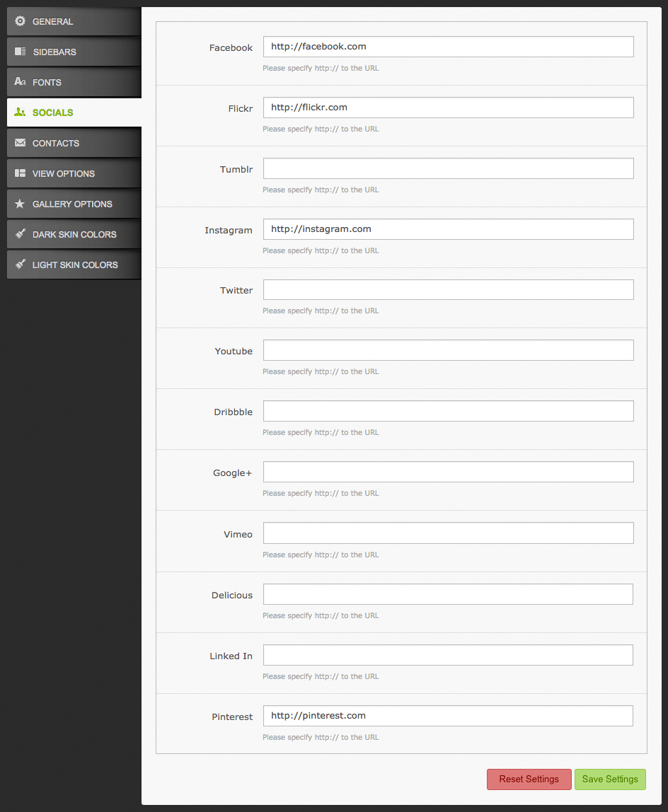Screen dimensions: 668x812
Task: Click the Light Skin Colors brush icon
Action: click(21, 264)
